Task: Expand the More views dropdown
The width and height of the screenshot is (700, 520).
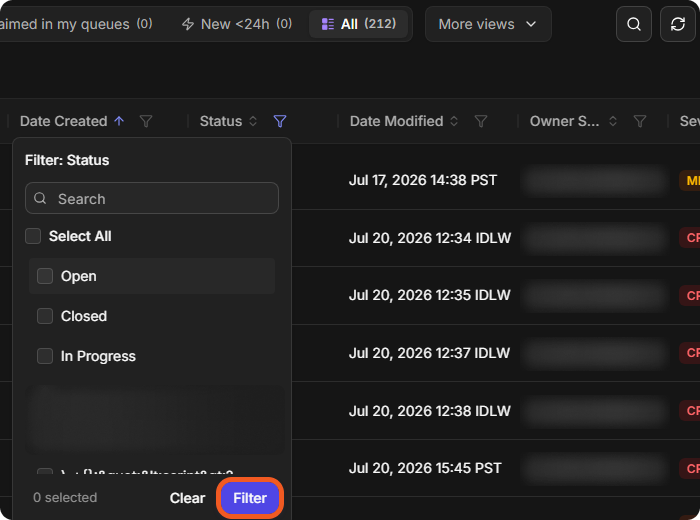Action: coord(488,24)
